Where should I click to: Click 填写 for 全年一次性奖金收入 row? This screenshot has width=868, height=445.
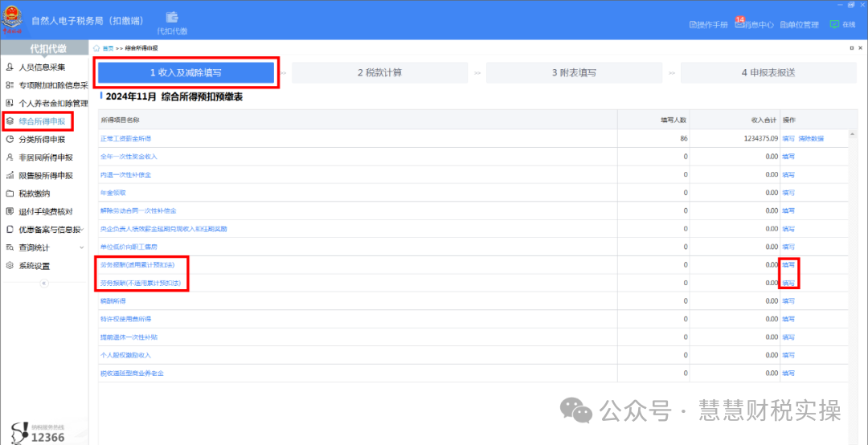point(788,157)
